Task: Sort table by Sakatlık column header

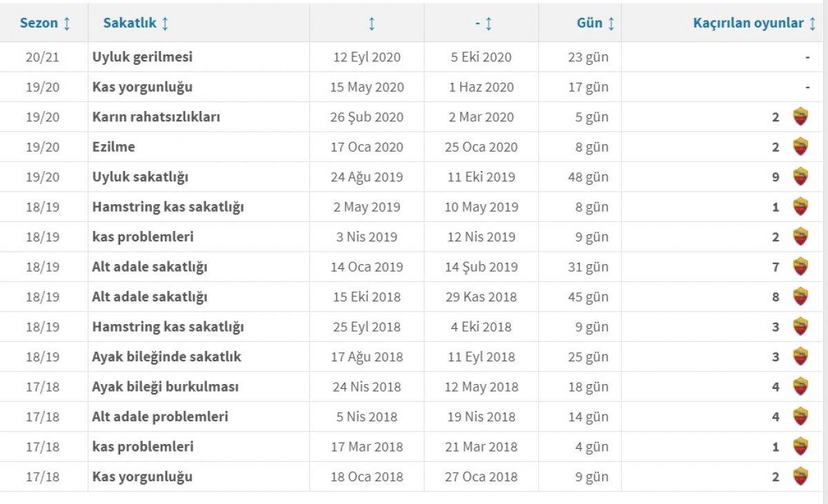Action: pos(136,23)
